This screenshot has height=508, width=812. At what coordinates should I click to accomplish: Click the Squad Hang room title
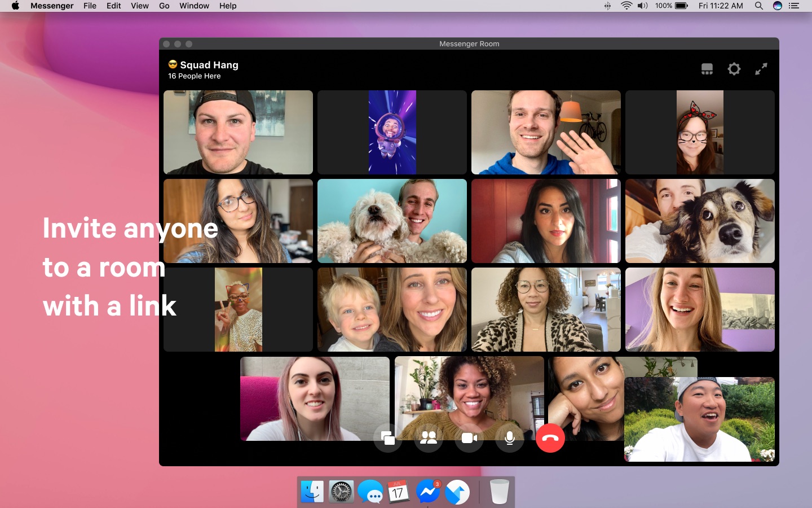(x=209, y=65)
